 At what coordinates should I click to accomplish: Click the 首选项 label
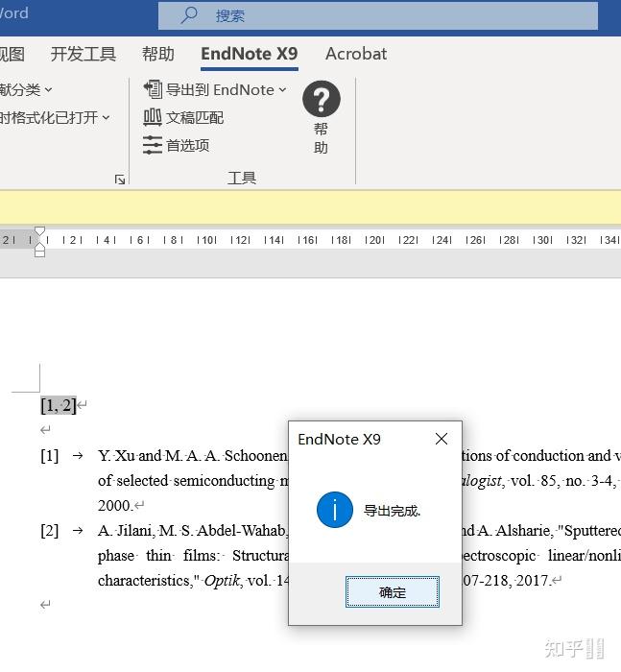tap(188, 146)
